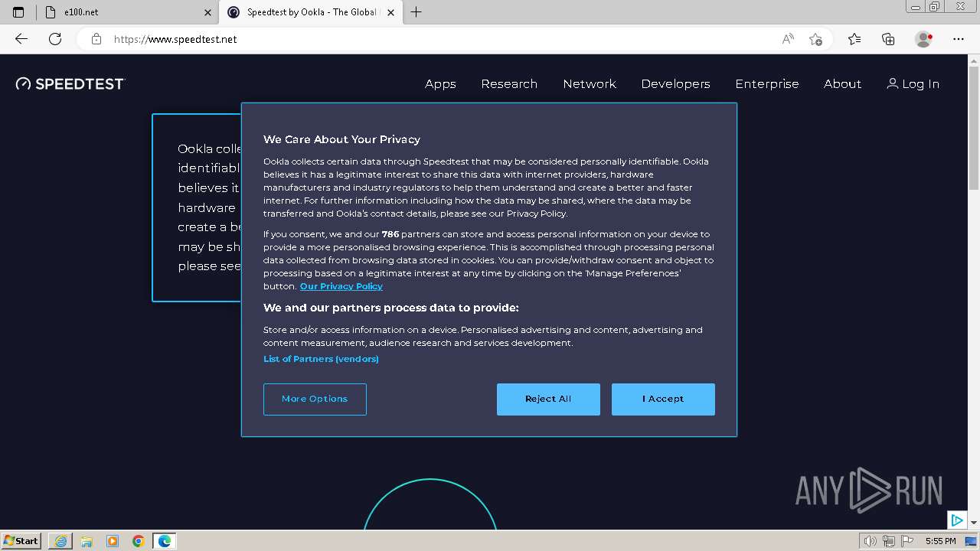The image size is (980, 551).
Task: View site info via the lock icon
Action: [96, 39]
